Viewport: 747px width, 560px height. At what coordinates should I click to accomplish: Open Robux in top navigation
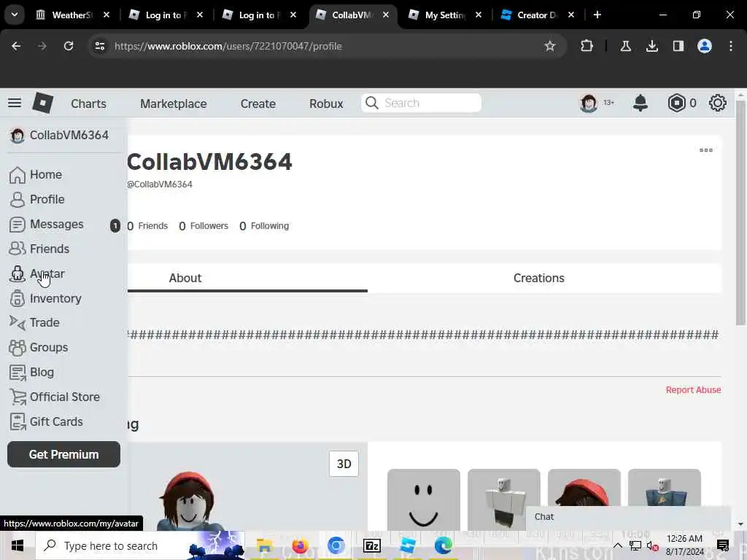(326, 104)
